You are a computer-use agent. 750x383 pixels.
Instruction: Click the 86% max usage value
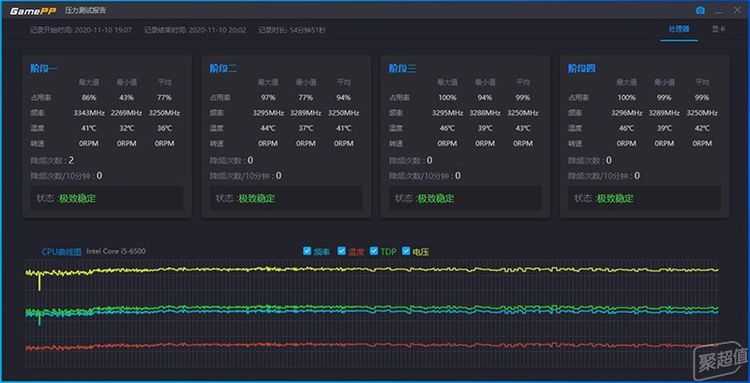(x=88, y=98)
